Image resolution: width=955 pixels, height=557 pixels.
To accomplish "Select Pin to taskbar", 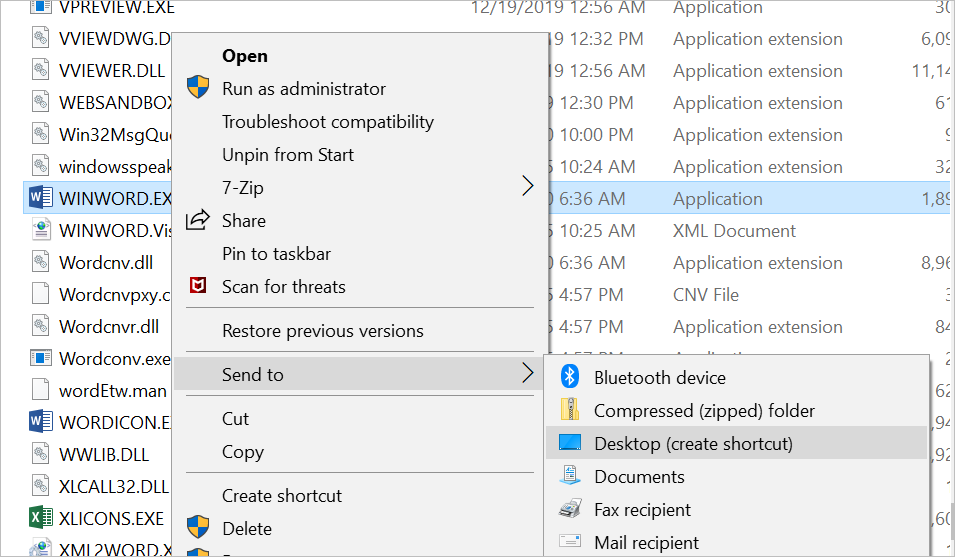I will pyautogui.click(x=276, y=254).
